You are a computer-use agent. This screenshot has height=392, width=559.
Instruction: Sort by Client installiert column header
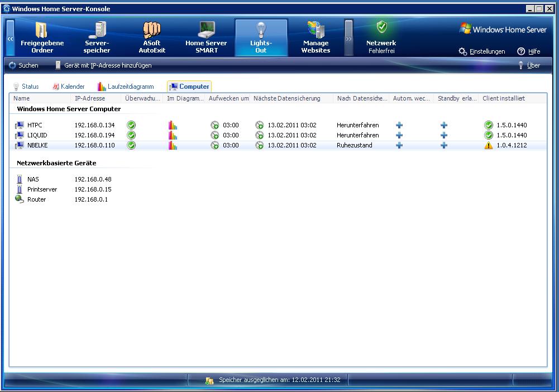click(513, 98)
